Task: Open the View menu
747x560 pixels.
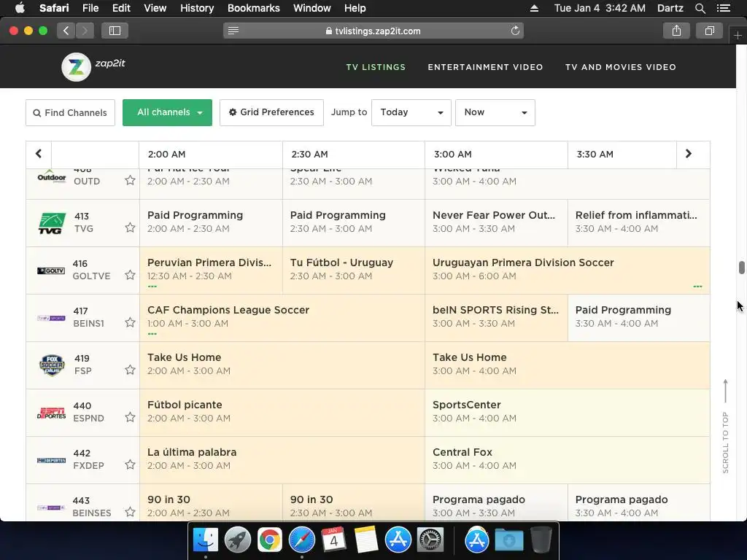Action: click(155, 8)
